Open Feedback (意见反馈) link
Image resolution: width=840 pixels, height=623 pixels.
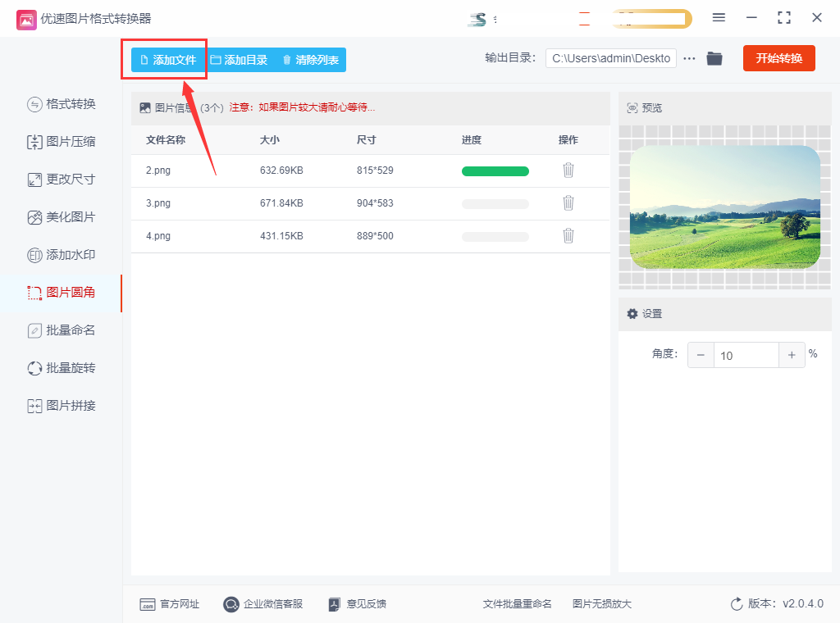tap(358, 604)
